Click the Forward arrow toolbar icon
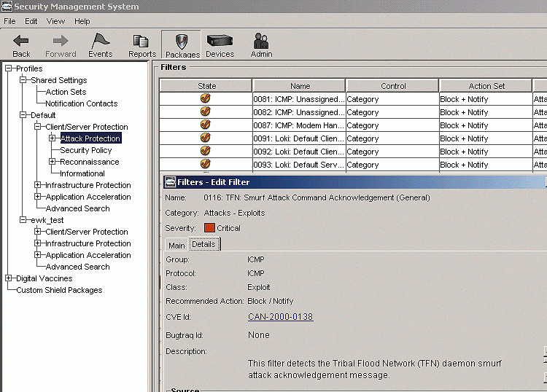 [x=61, y=42]
